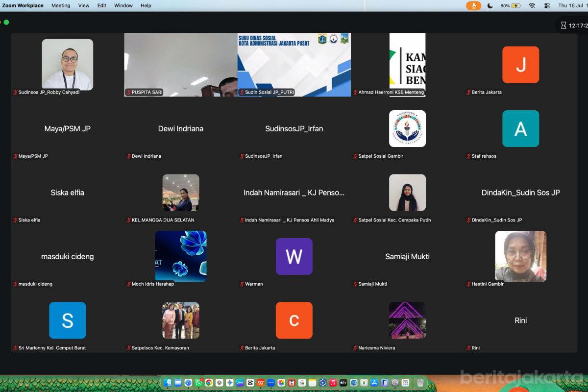
Task: Click the Zoom icon in the dock
Action: 270,382
